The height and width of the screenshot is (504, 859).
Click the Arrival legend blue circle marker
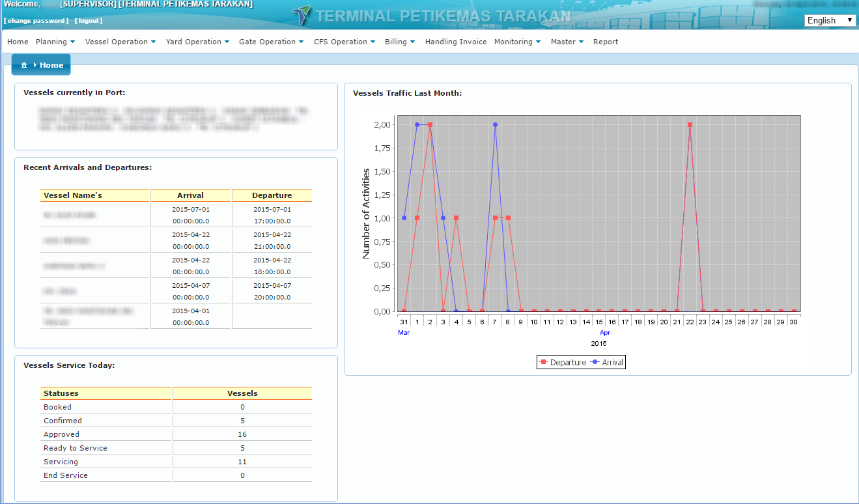pyautogui.click(x=595, y=362)
